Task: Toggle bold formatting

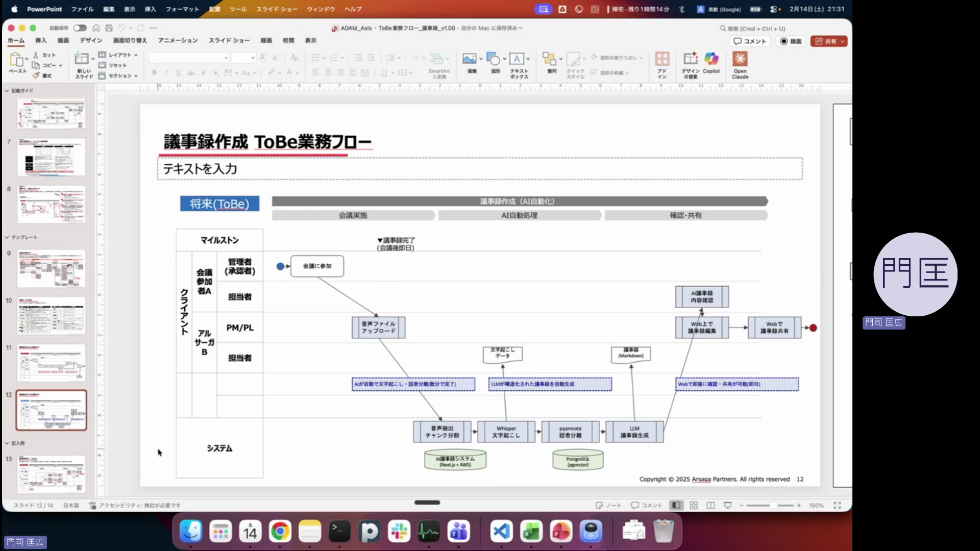Action: 154,73
